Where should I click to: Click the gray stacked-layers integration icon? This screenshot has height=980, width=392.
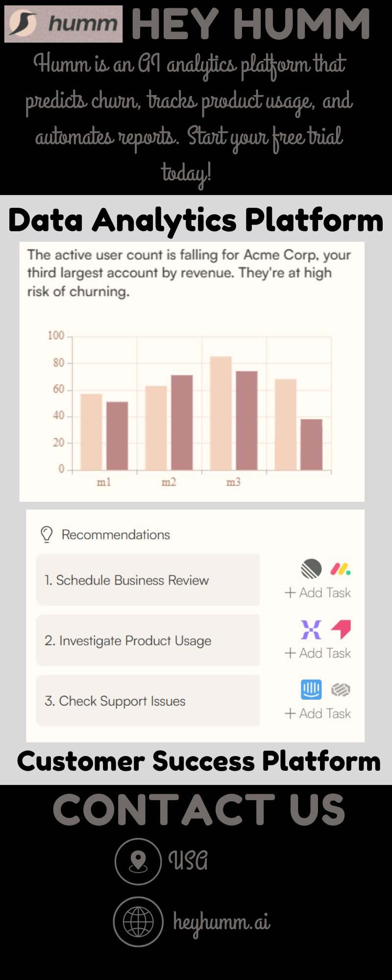pyautogui.click(x=341, y=690)
